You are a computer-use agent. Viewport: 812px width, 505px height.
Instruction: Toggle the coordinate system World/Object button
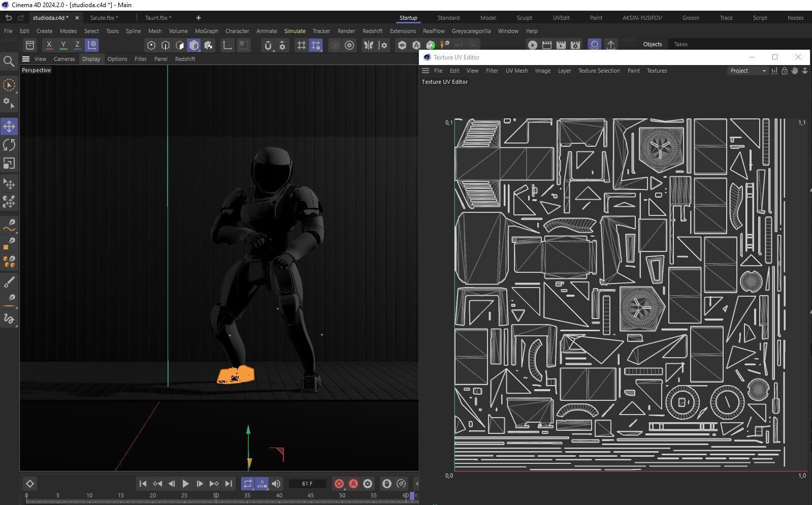[x=92, y=45]
